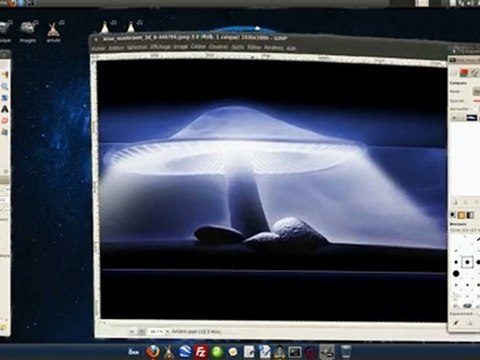Switch to the Paths tab

pyautogui.click(x=475, y=73)
